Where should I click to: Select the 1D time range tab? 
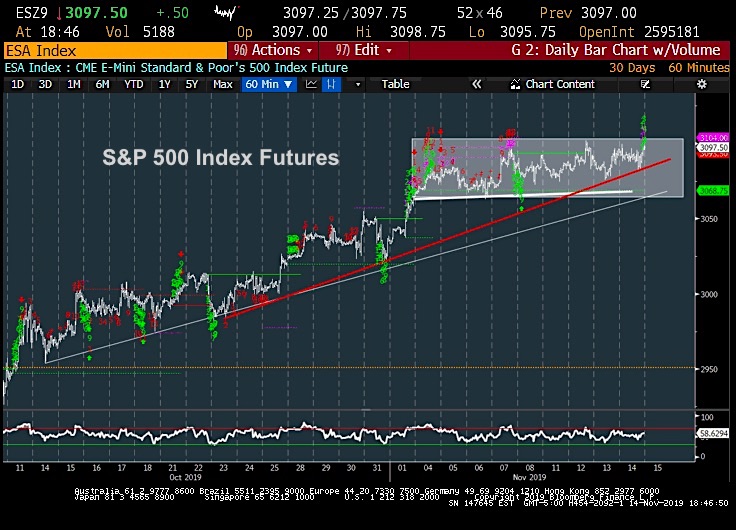point(17,84)
